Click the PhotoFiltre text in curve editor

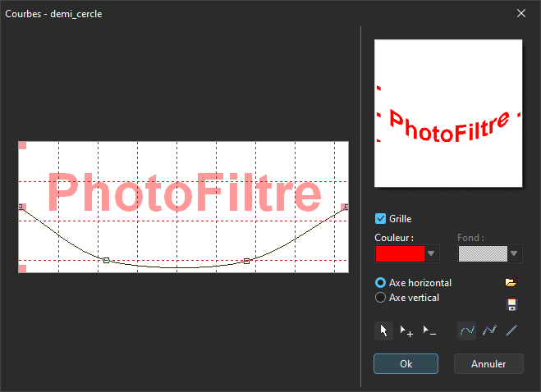(x=185, y=192)
